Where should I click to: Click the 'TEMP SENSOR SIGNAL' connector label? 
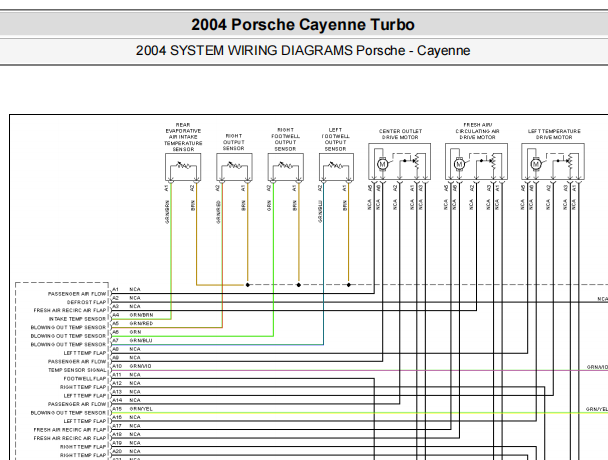point(77,370)
